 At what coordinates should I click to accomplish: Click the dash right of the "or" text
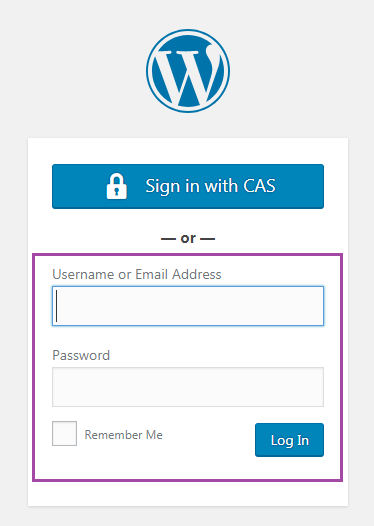tap(208, 239)
